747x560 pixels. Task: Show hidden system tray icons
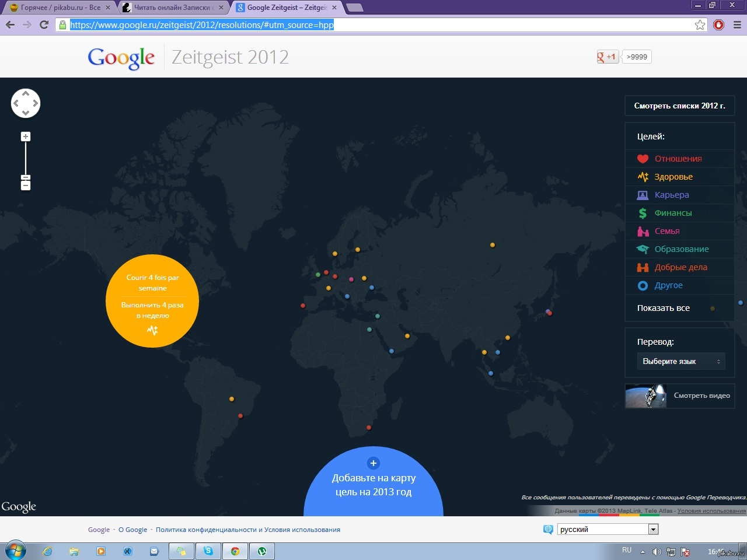point(643,551)
